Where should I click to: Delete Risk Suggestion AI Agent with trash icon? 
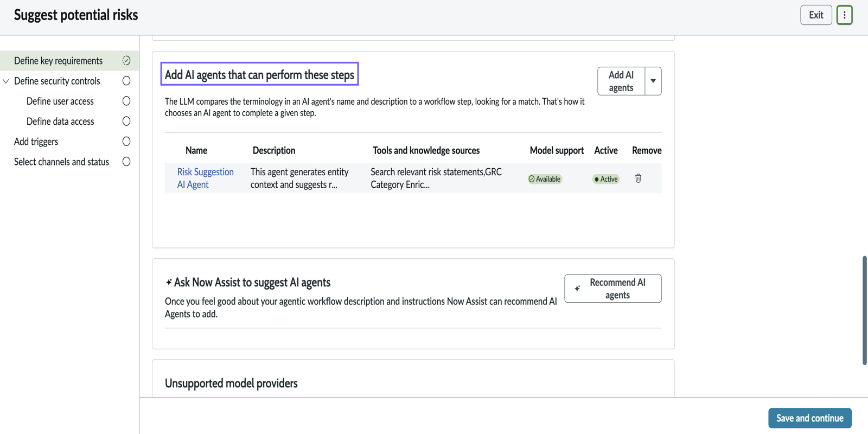pyautogui.click(x=638, y=178)
